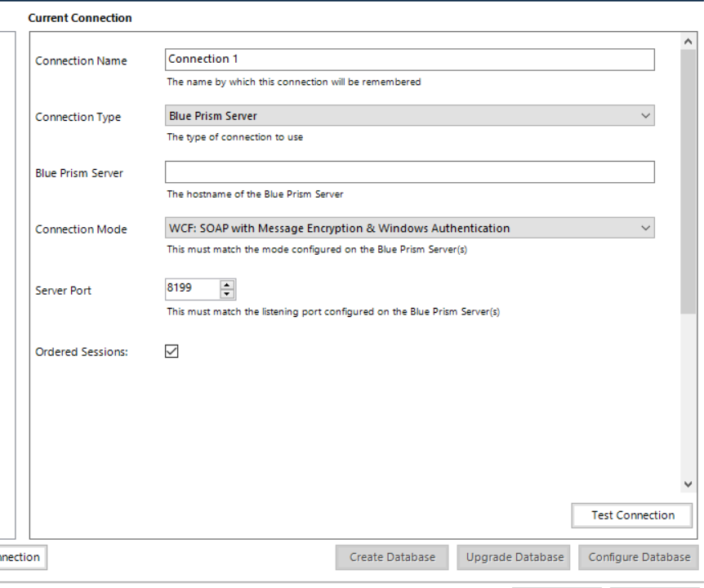
Task: Click the Connection Name text field
Action: pos(408,60)
